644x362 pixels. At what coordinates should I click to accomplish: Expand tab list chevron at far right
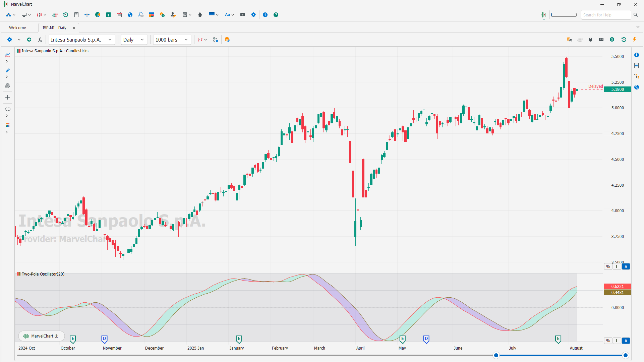click(x=638, y=27)
